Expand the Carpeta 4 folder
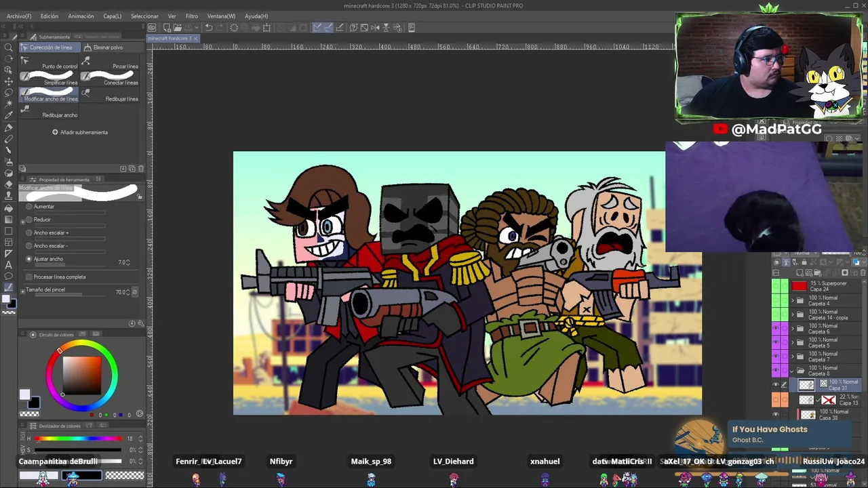 click(792, 300)
